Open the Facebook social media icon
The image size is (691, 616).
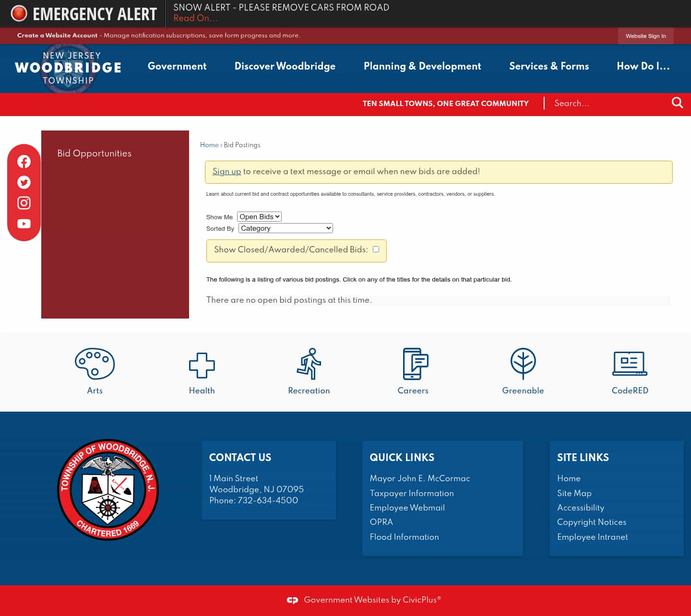tap(24, 162)
